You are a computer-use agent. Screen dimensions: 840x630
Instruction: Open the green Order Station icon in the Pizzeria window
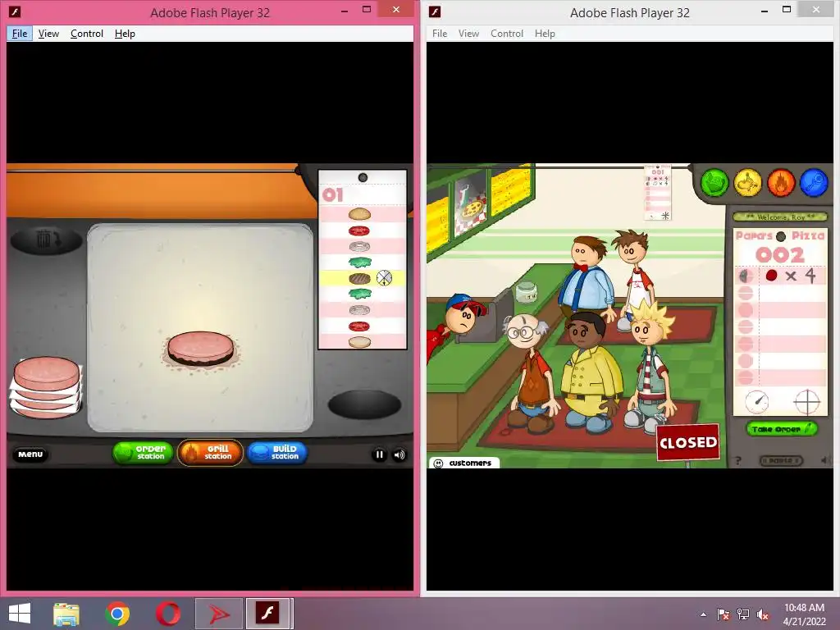click(x=714, y=183)
